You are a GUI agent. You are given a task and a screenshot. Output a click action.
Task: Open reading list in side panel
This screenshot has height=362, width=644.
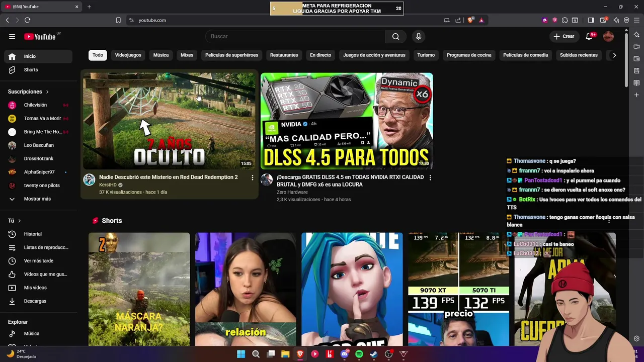(x=636, y=83)
